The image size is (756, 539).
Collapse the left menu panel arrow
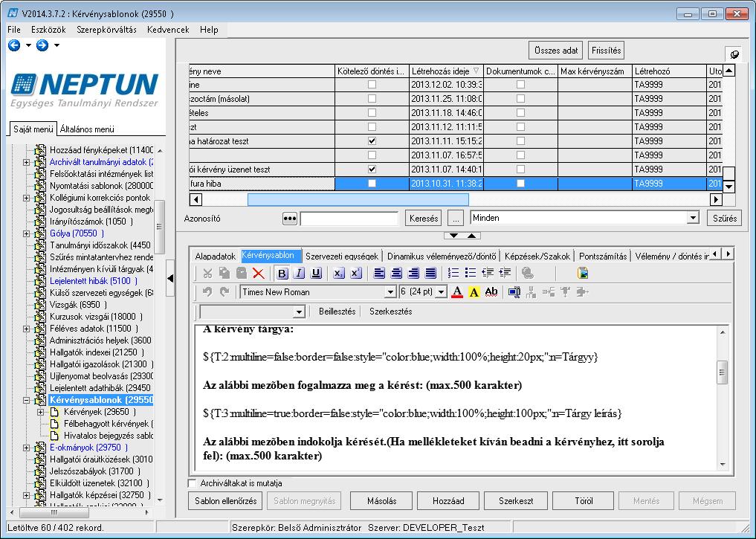pos(170,278)
